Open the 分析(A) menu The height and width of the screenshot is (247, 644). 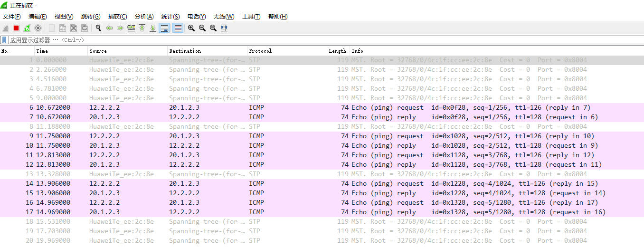[144, 17]
